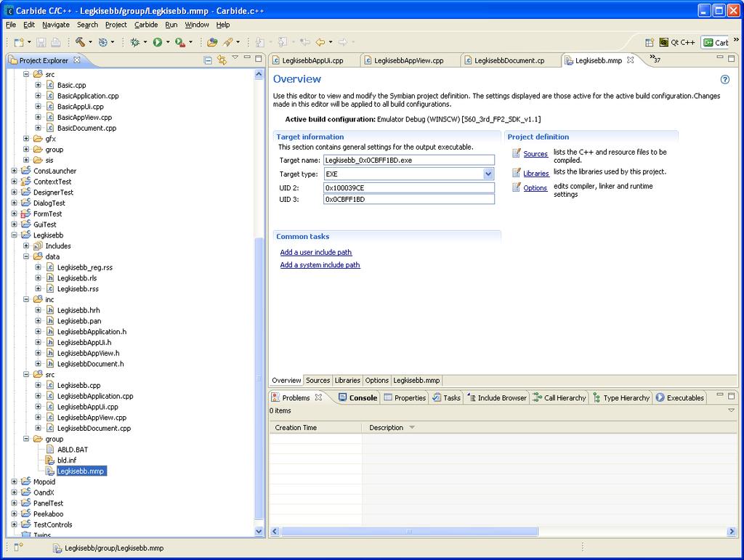The image size is (744, 560).
Task: Switch to the Carbide C/C++ perspective button
Action: 716,43
